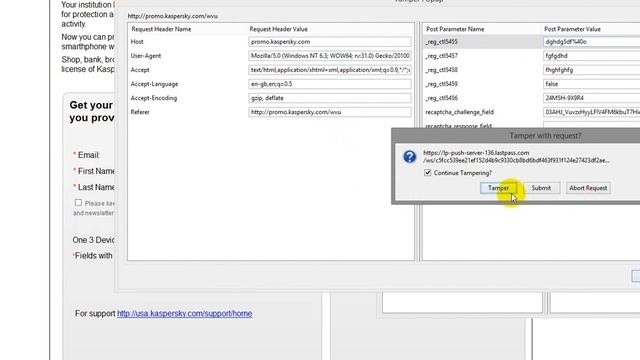Click the '_reg_ctl5456' parameter name
Viewport: 640px width, 360px height.
pyautogui.click(x=441, y=98)
